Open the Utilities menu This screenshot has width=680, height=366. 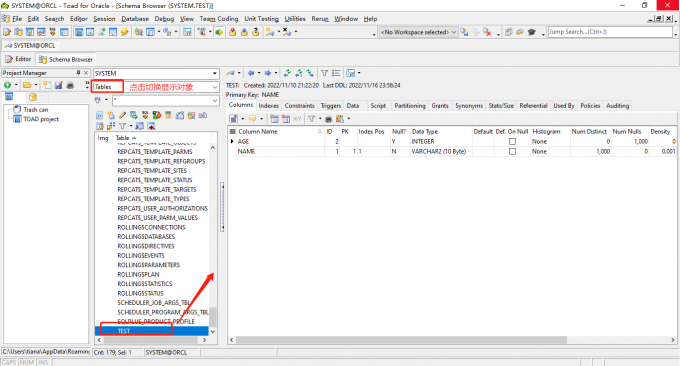point(294,19)
